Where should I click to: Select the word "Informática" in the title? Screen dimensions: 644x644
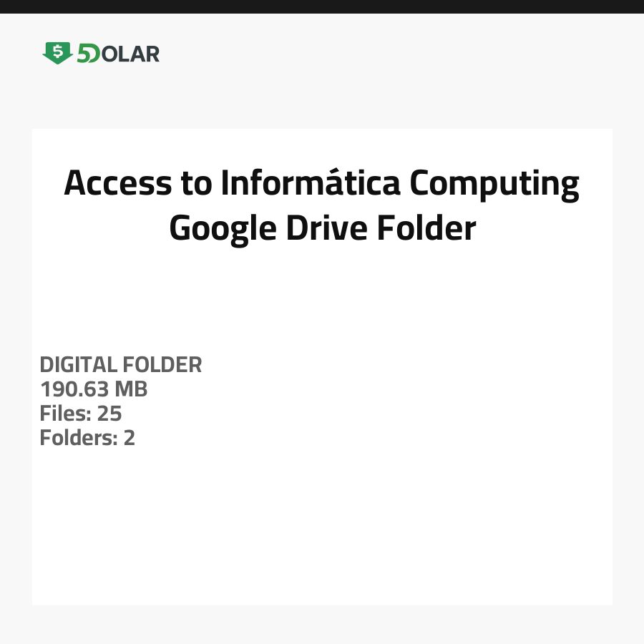(310, 183)
